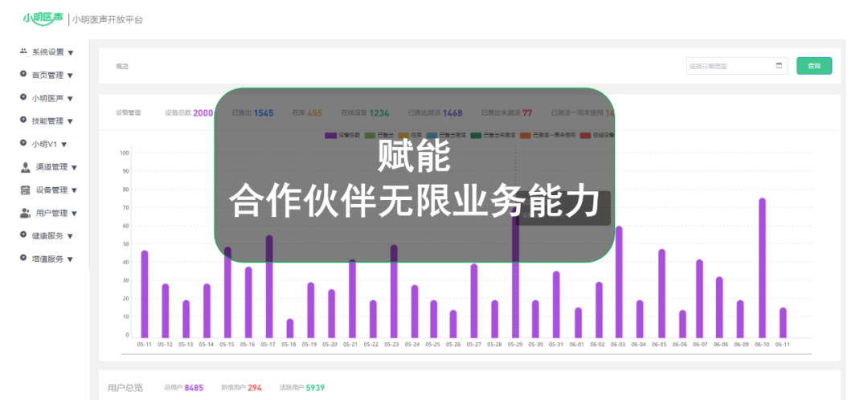Viewport: 868px width, 400px height.
Task: Click the bar above 05-27
Action: 474,300
